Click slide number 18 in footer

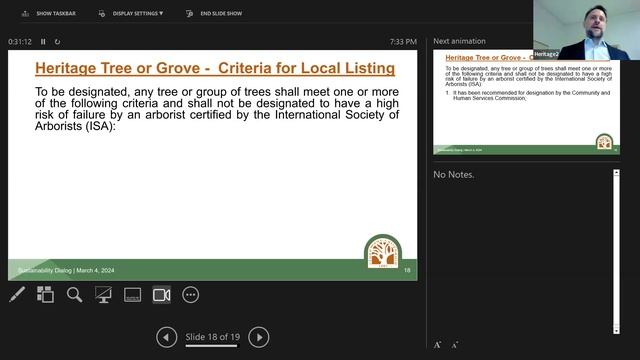click(407, 270)
